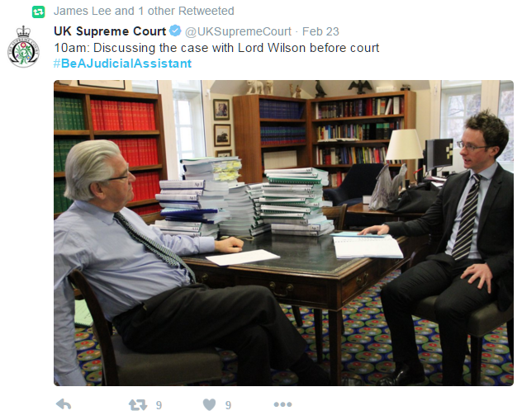Expand the more options ellipsis menu

pyautogui.click(x=282, y=404)
